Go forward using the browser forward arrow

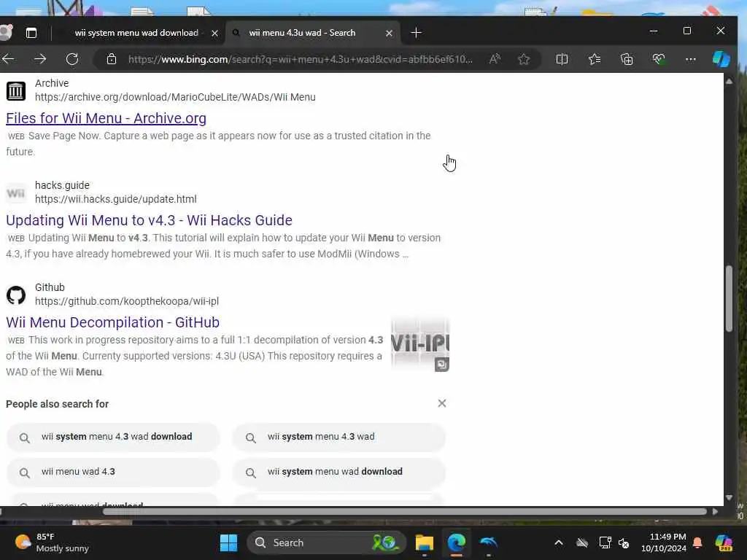(41, 59)
